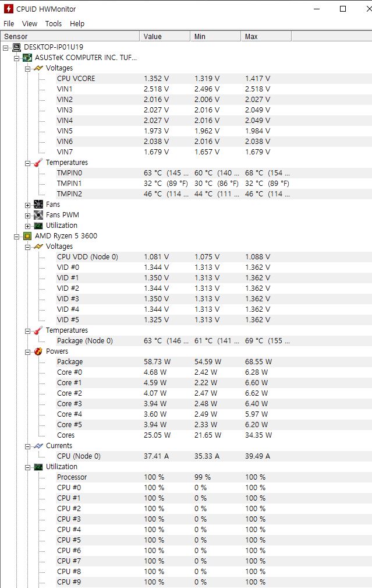Click the Fans PWM icon

38,215
